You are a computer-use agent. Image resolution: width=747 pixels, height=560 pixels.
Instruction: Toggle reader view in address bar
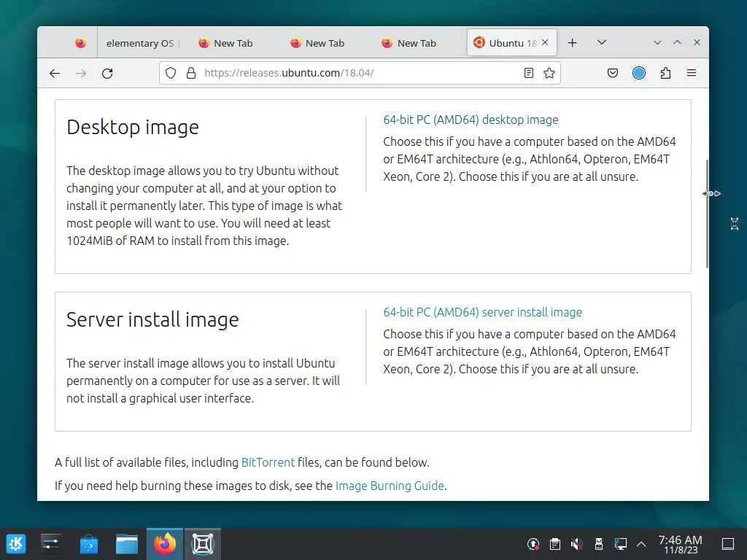(528, 73)
